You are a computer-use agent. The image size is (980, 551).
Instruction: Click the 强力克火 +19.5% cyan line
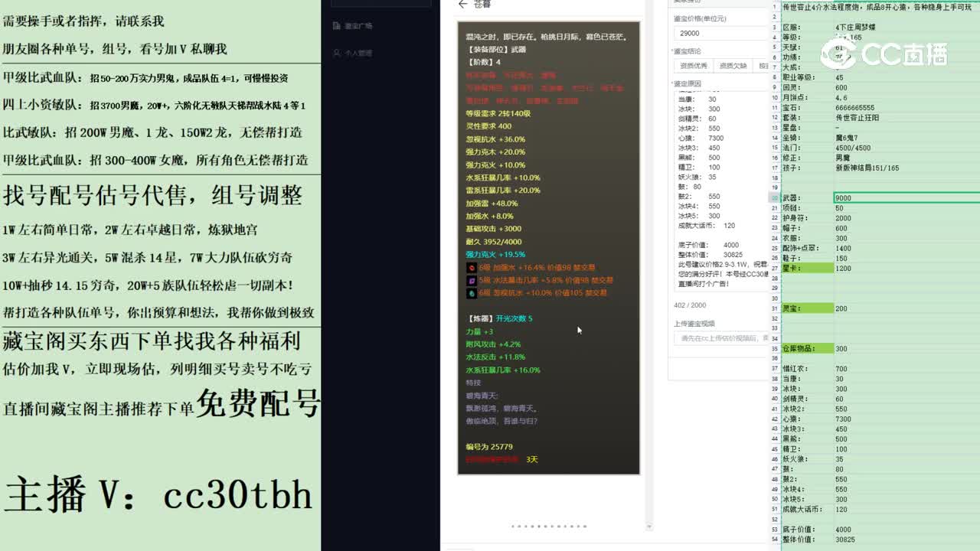pyautogui.click(x=495, y=255)
